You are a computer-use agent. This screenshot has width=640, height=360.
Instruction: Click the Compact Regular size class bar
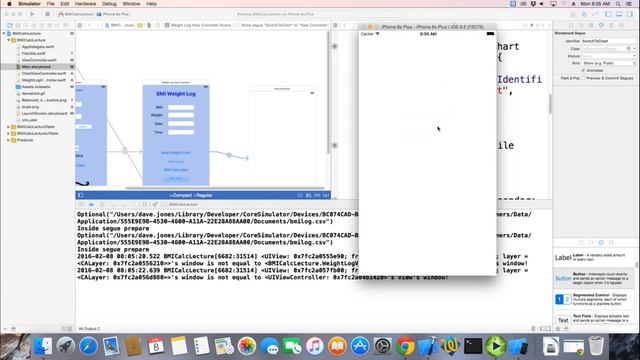[191, 196]
